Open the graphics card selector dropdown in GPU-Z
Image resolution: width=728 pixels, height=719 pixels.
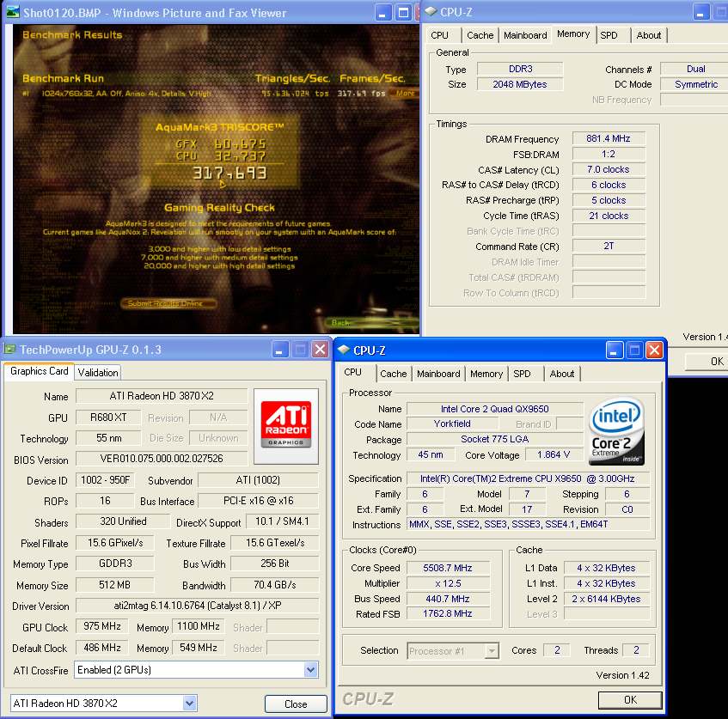point(189,704)
